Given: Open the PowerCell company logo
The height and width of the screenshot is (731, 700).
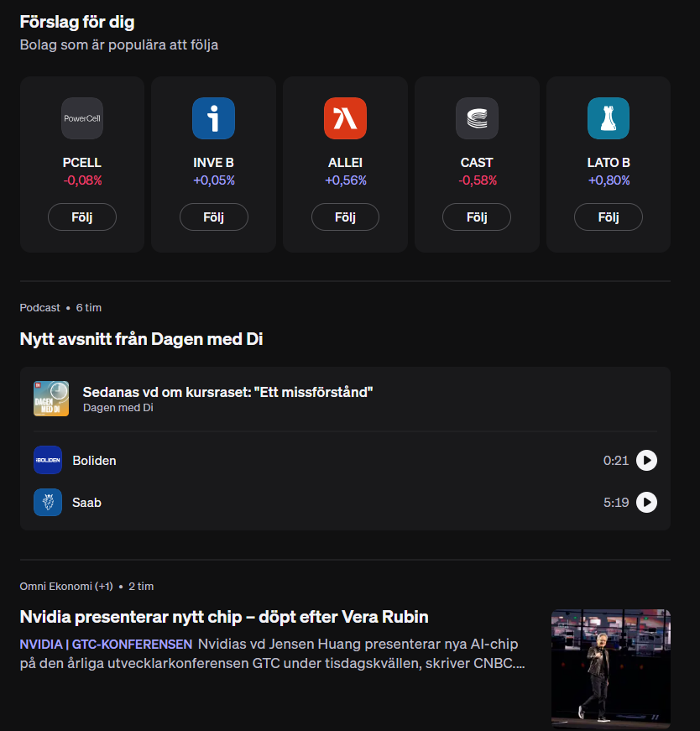Looking at the screenshot, I should tap(82, 118).
